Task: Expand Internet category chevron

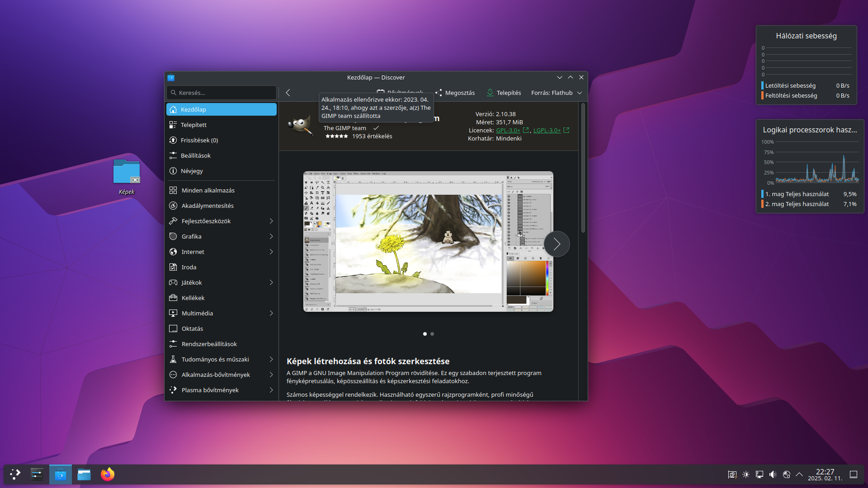Action: tap(271, 252)
